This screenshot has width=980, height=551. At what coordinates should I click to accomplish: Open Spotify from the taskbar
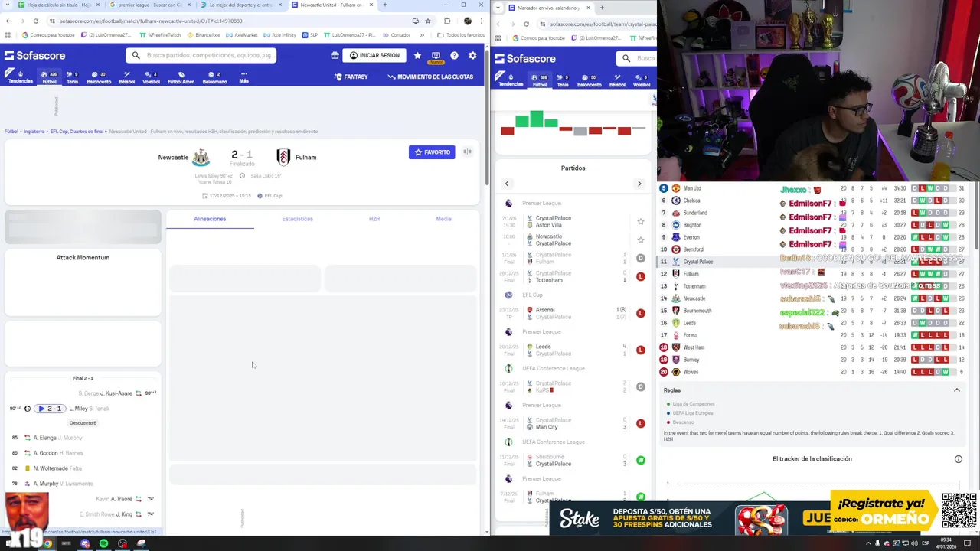(104, 543)
